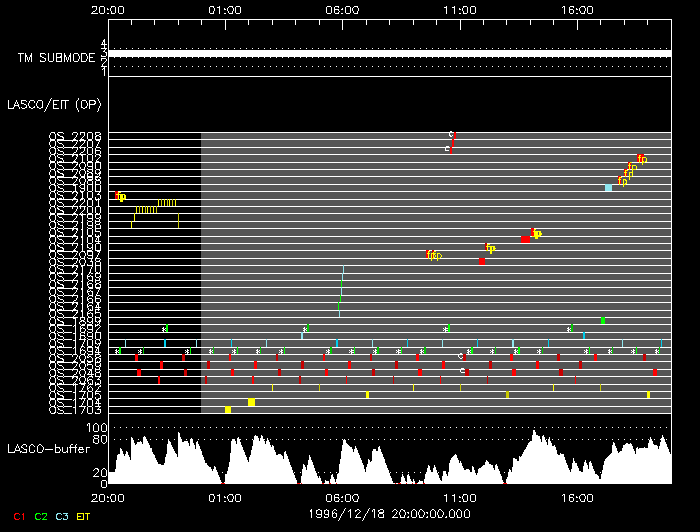This screenshot has width=700, height=532.
Task: Click the OS_2208 row label
Action: 74,136
